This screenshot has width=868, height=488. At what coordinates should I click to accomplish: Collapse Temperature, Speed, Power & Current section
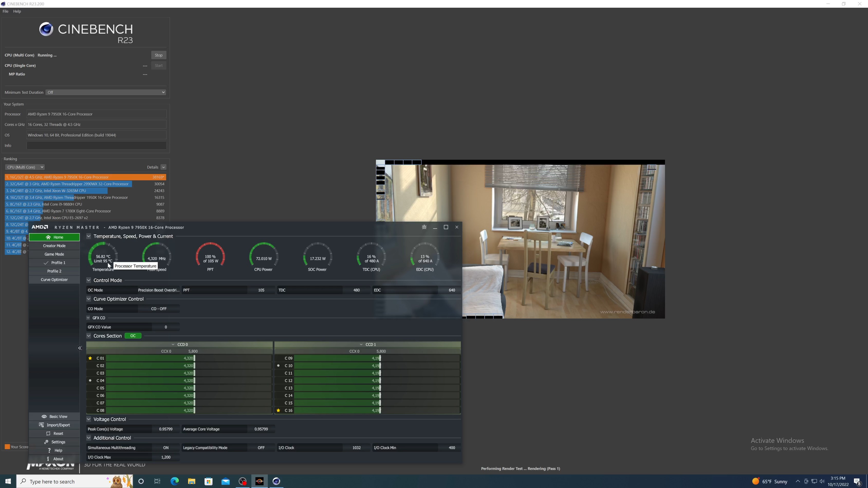pyautogui.click(x=89, y=236)
